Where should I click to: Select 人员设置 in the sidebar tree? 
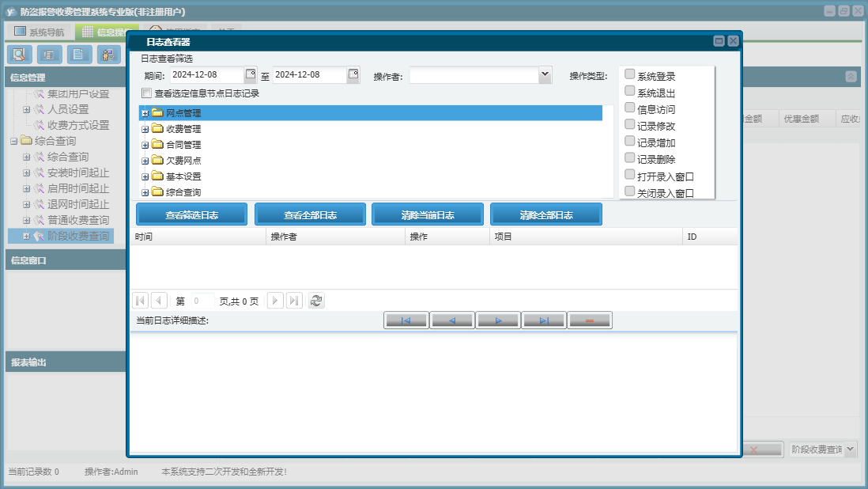[x=68, y=110]
